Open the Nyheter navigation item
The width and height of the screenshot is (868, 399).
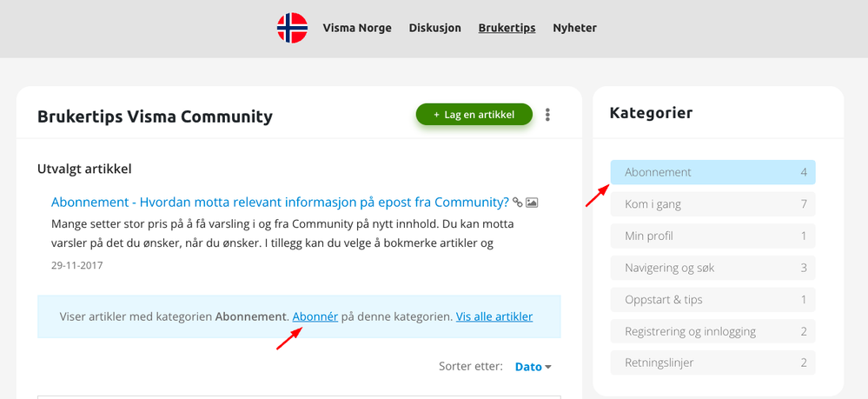point(574,28)
